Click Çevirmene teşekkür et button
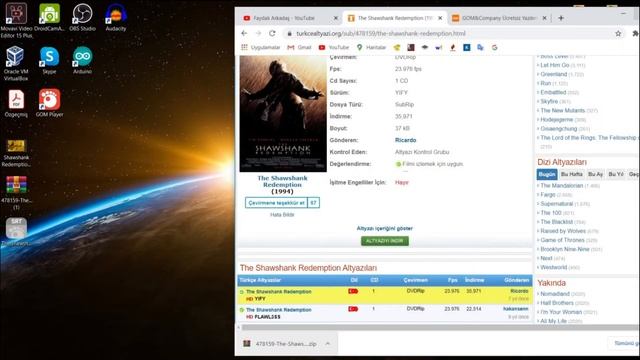640x360 pixels. [x=276, y=203]
